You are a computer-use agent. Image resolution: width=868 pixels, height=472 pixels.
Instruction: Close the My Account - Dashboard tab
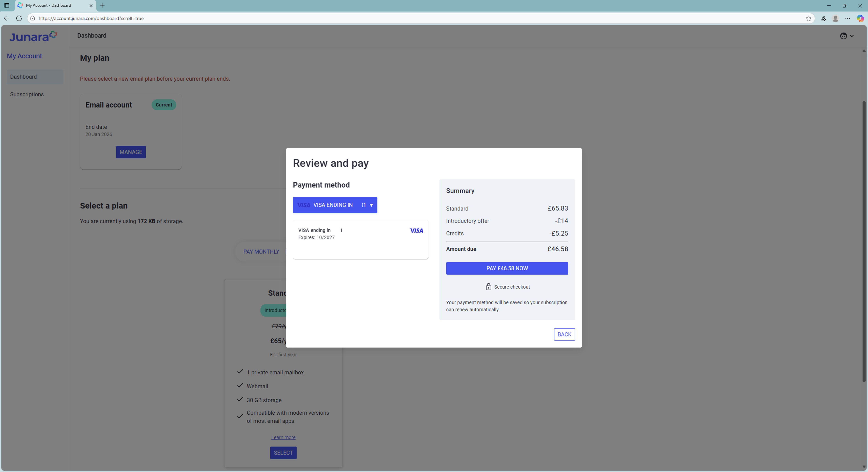tap(91, 5)
